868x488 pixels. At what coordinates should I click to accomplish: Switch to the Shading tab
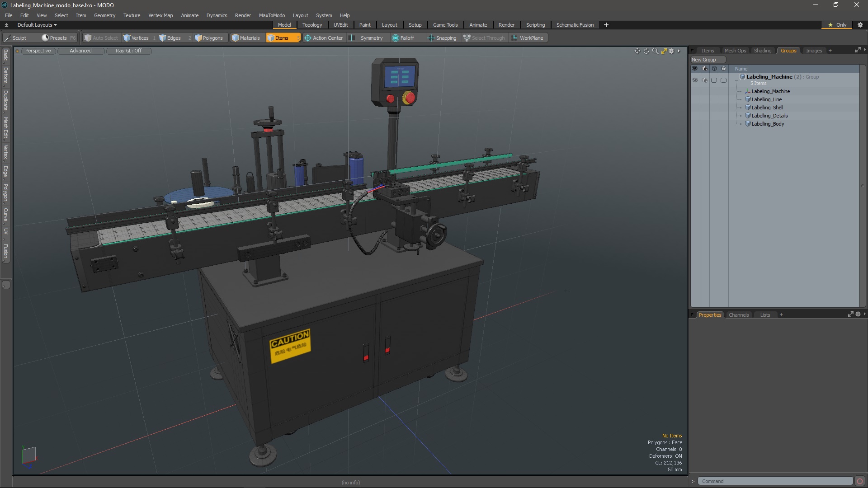pyautogui.click(x=762, y=51)
